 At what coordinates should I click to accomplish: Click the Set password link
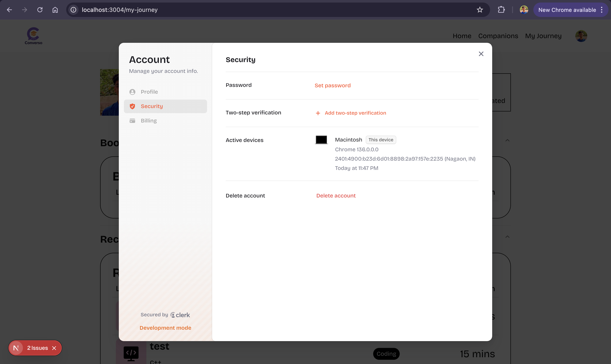coord(332,86)
